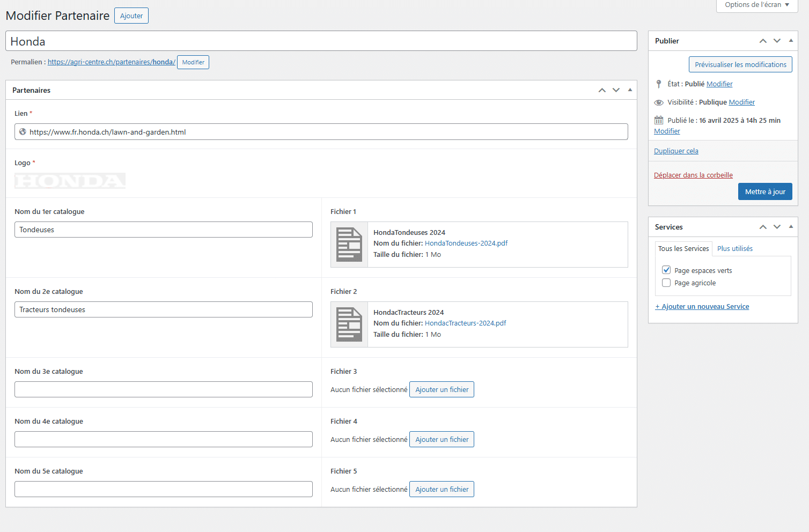
Task: Click the eye icon next to Visibilité
Action: (659, 102)
